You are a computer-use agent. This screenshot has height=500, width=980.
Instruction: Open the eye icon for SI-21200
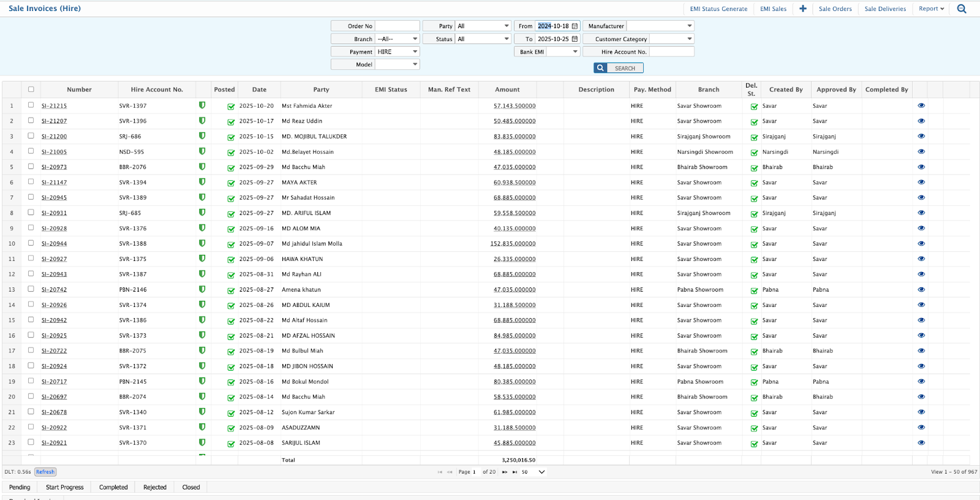921,136
